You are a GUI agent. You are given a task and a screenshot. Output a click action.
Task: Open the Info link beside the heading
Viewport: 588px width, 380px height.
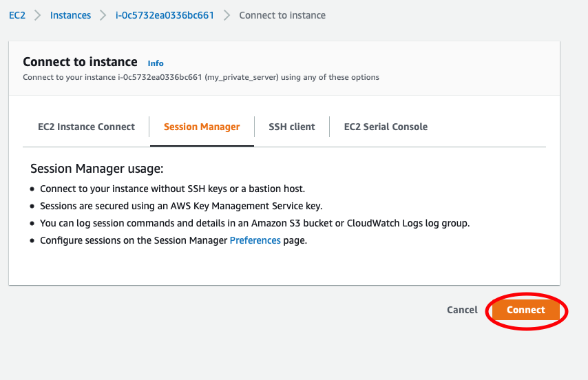[x=156, y=63]
